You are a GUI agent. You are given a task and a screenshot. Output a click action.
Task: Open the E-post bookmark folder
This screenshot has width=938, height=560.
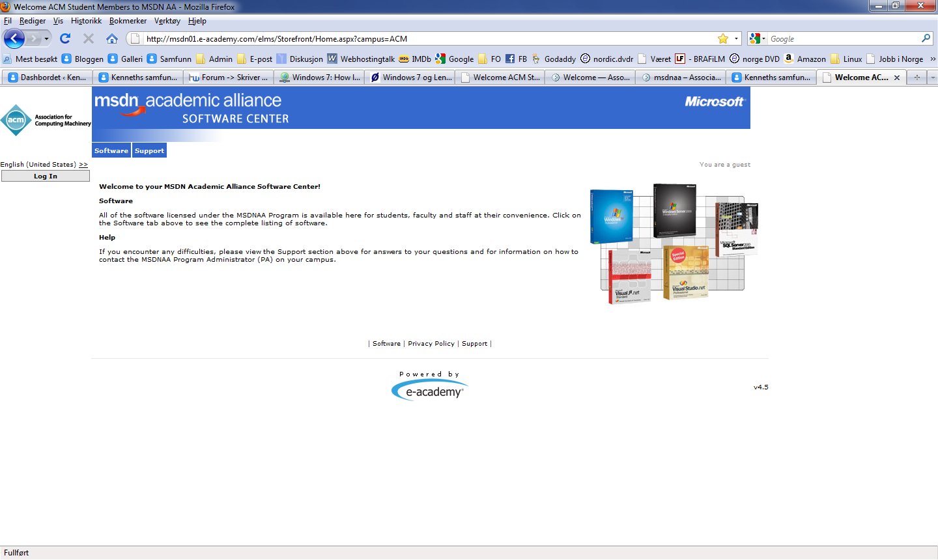[x=255, y=59]
